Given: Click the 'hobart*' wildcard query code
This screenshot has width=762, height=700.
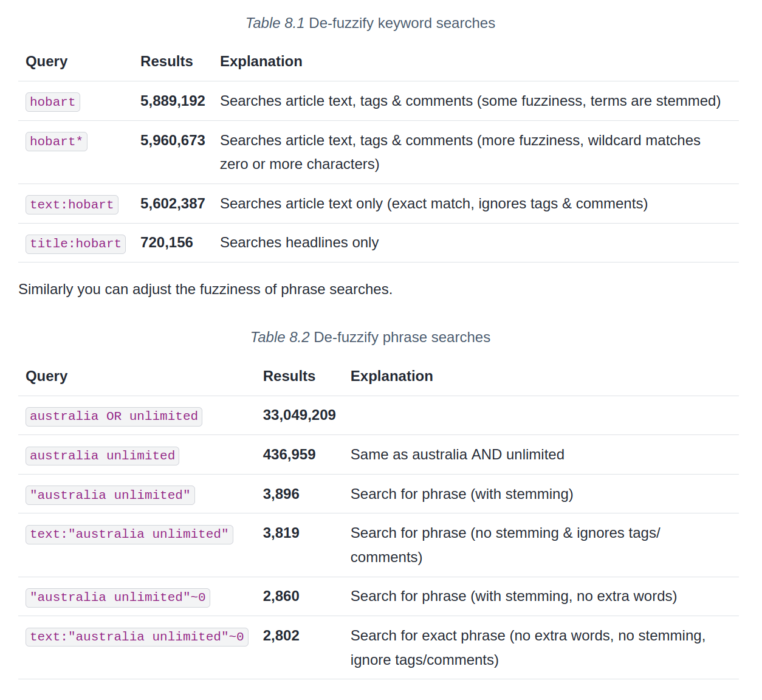Looking at the screenshot, I should pos(56,142).
